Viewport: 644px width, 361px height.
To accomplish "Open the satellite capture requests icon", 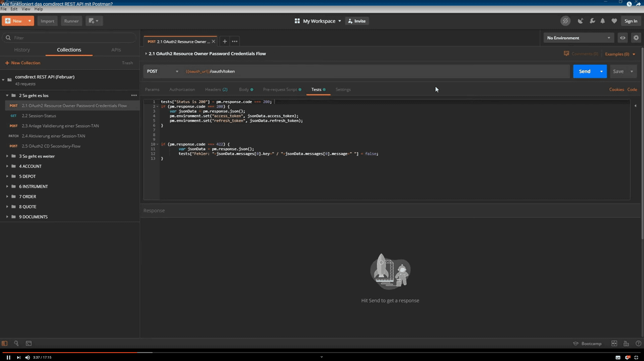I will click(x=580, y=21).
